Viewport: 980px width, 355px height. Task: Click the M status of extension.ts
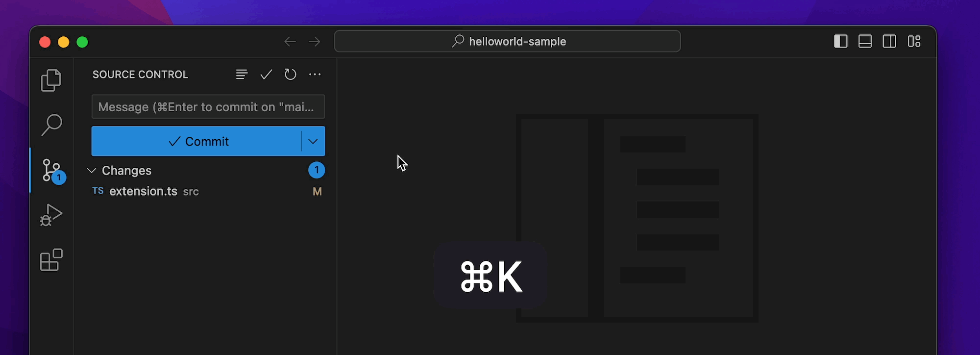coord(317,192)
